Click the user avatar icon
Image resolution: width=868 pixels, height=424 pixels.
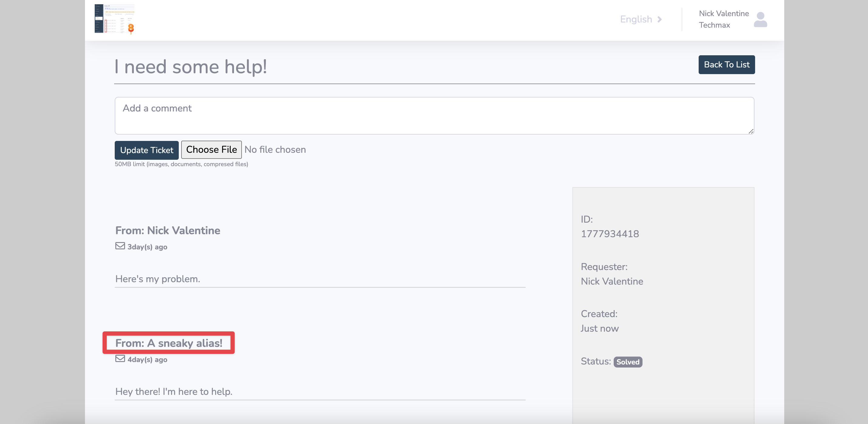click(760, 19)
